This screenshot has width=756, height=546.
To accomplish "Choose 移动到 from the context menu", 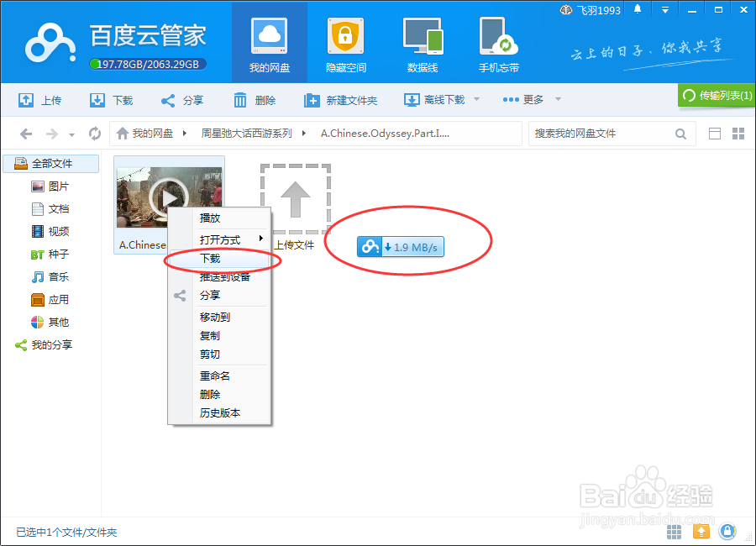I will pos(221,318).
